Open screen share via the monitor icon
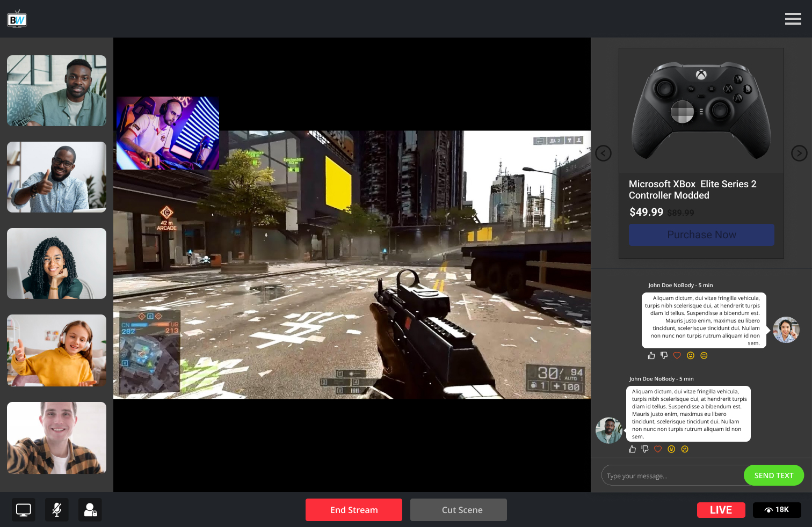The width and height of the screenshot is (812, 527). tap(24, 510)
